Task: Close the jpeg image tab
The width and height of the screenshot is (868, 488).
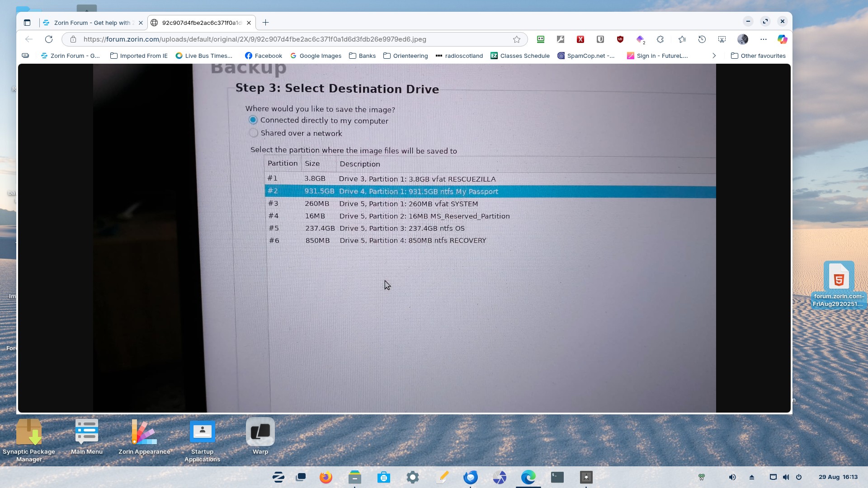Action: 249,23
